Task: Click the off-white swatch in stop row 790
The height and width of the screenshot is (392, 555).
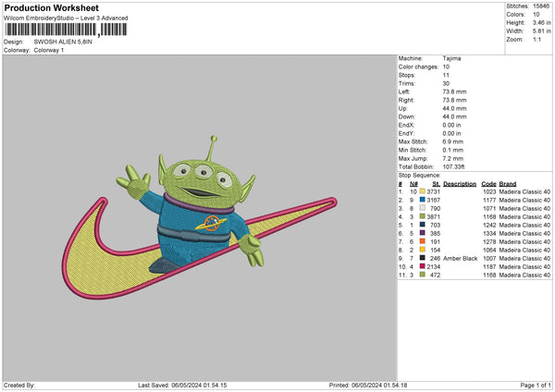Action: coord(423,208)
